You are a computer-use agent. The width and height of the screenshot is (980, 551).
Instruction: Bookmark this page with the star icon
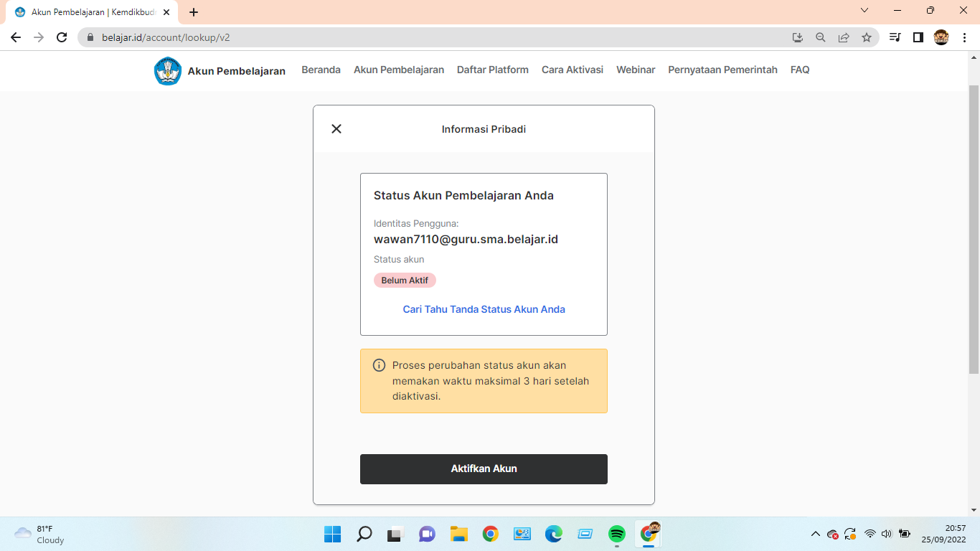click(867, 37)
